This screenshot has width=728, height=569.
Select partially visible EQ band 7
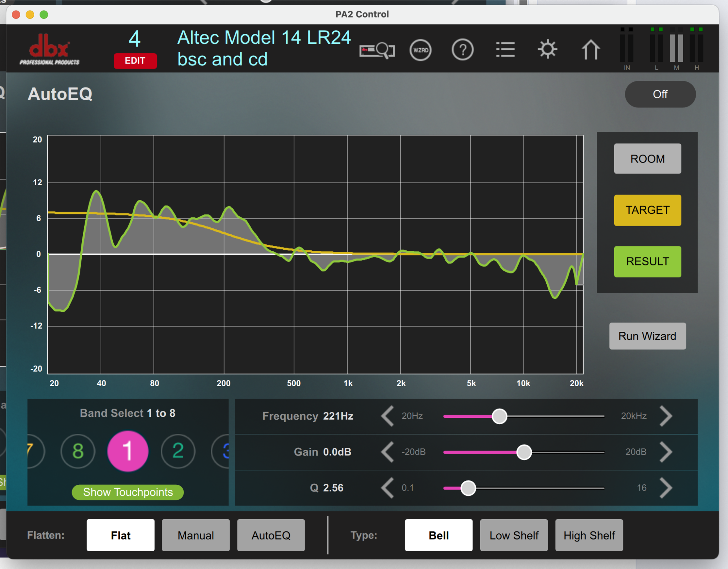36,451
